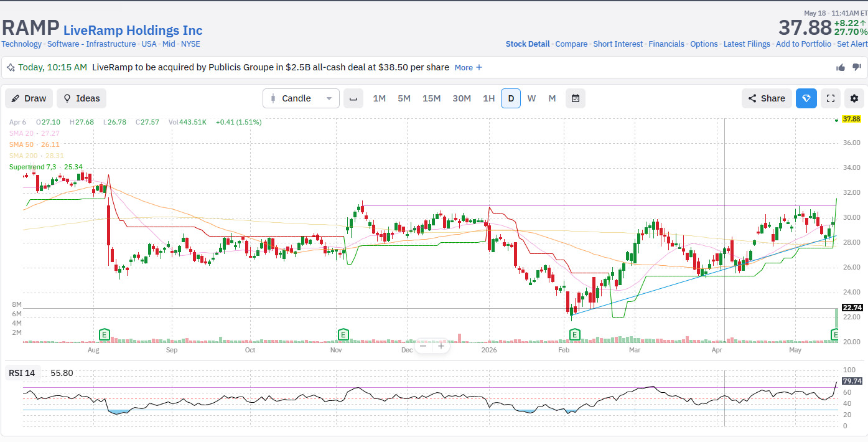Click the Vol 443.51K readout
Viewport: 868px width, 442px height.
click(187, 122)
